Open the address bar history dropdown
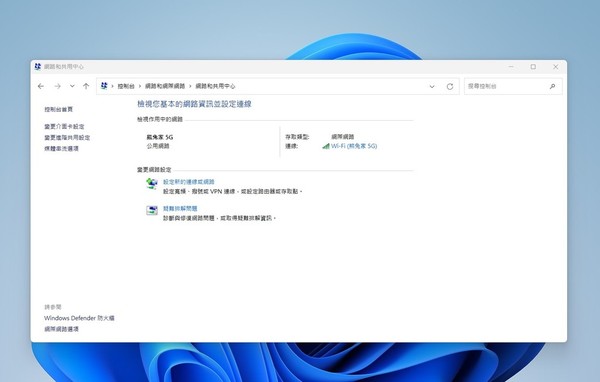Screen dimensions: 600x382 coord(432,87)
